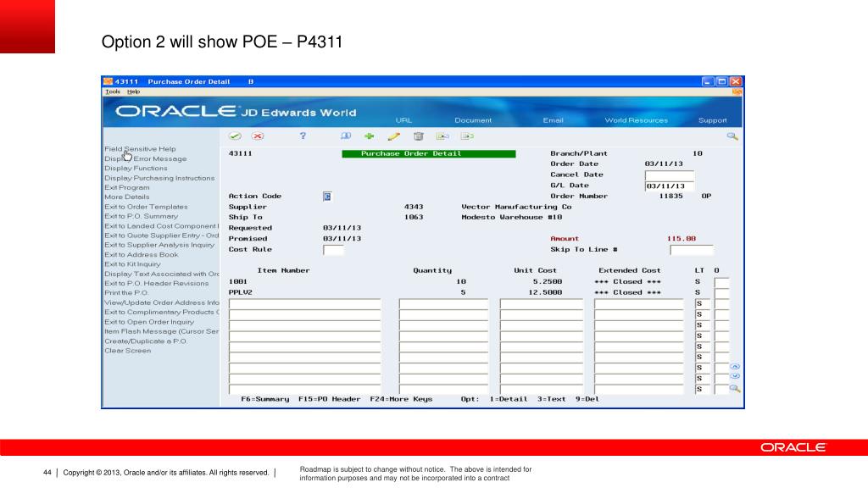Choose Create/Duplicate a P.O.
The height and width of the screenshot is (488, 868).
click(x=146, y=341)
